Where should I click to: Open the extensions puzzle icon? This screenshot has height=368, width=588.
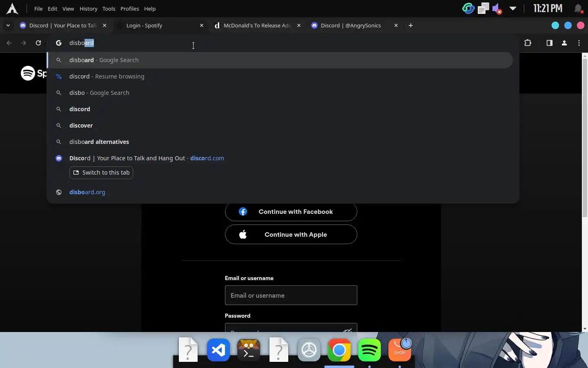[x=528, y=43]
